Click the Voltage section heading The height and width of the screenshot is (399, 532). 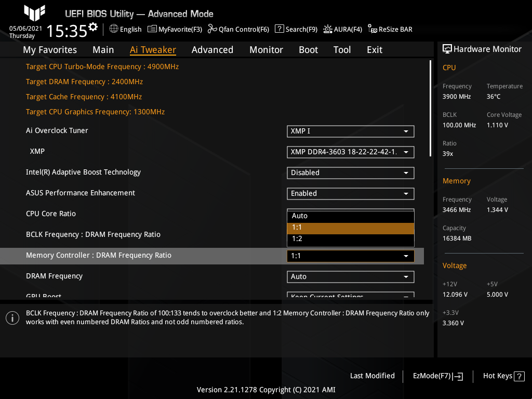click(x=454, y=265)
